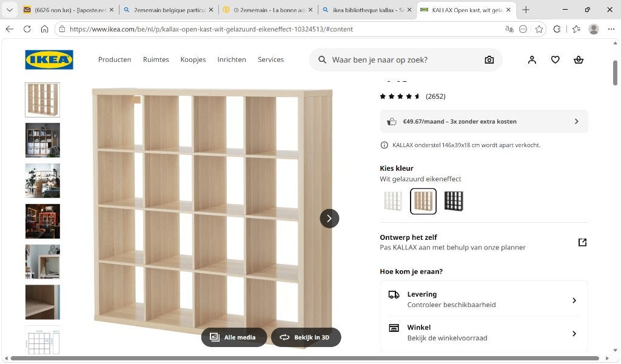Open the Ruimtes menu
The image size is (621, 364).
click(x=156, y=59)
